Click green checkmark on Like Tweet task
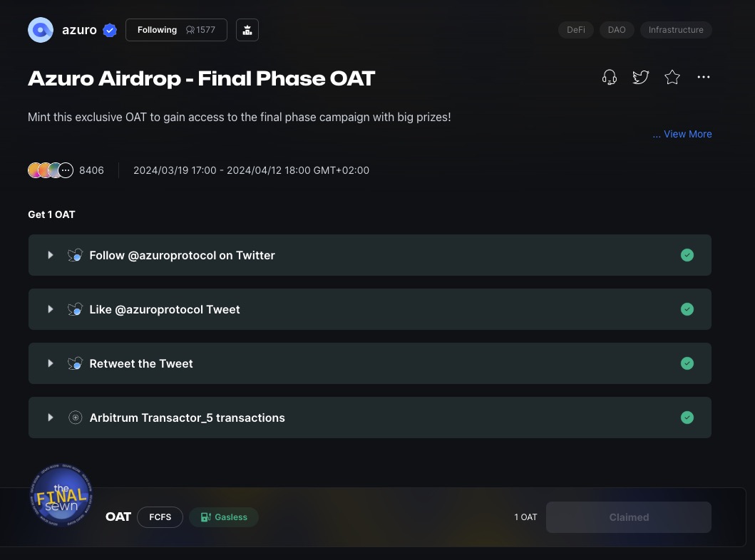755x560 pixels. (x=687, y=309)
